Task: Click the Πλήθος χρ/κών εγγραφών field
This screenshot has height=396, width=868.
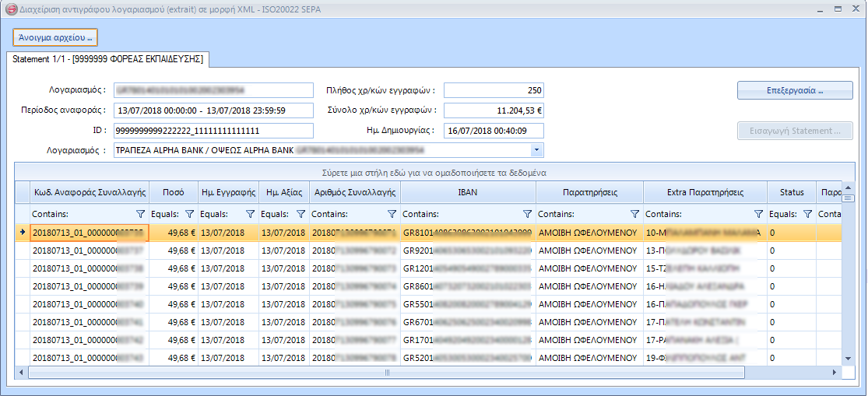Action: click(494, 90)
